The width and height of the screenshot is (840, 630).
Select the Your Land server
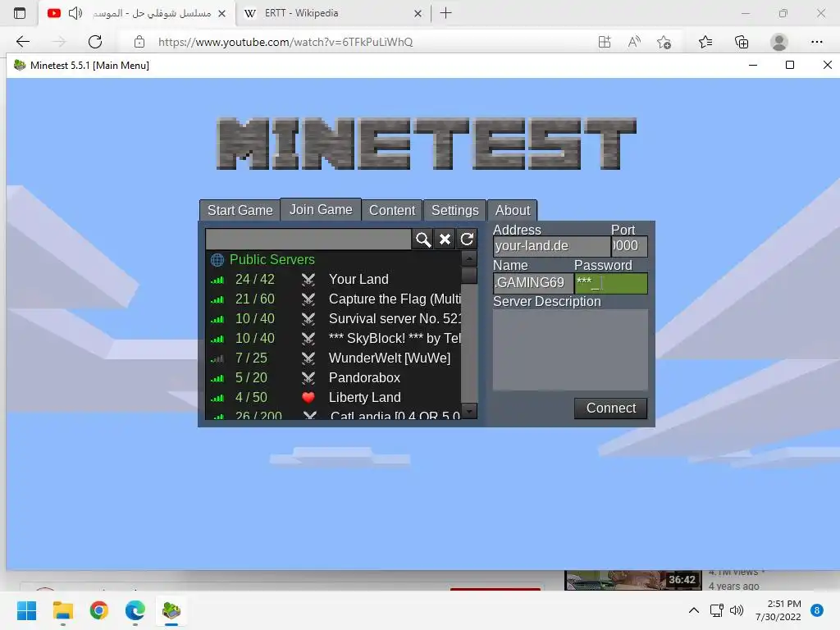click(333, 279)
